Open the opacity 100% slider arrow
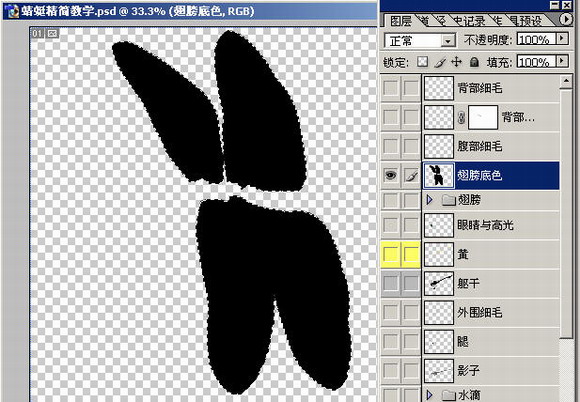 tap(562, 38)
